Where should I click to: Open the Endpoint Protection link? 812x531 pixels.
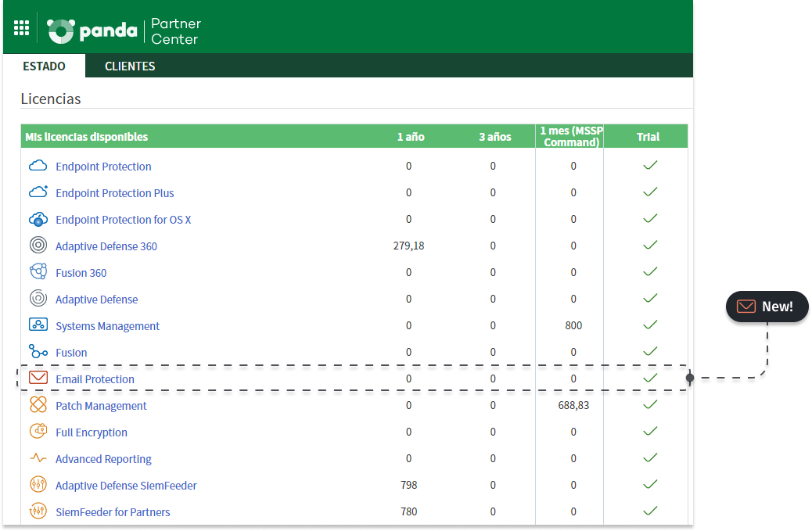103,167
